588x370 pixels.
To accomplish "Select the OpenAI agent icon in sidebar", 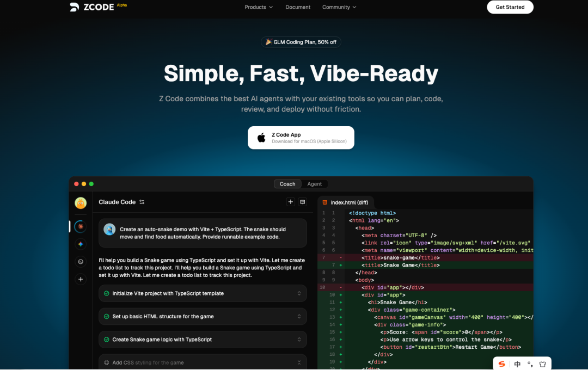I will point(81,262).
